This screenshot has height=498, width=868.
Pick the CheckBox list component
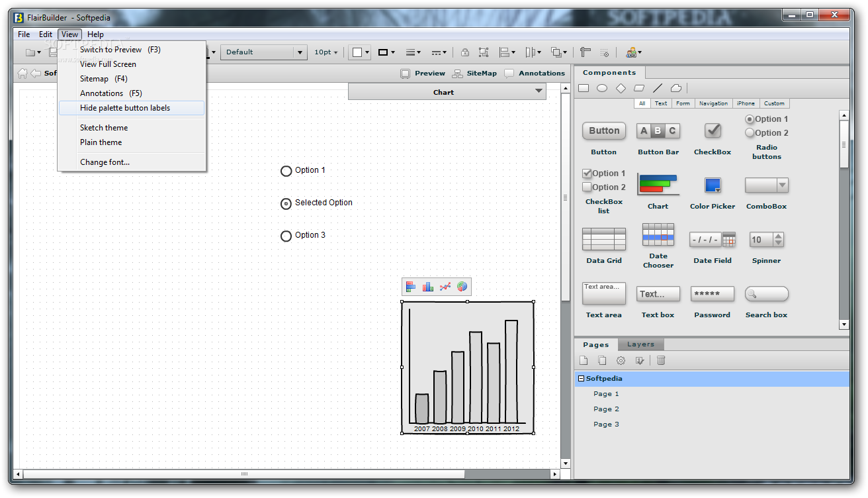[604, 191]
